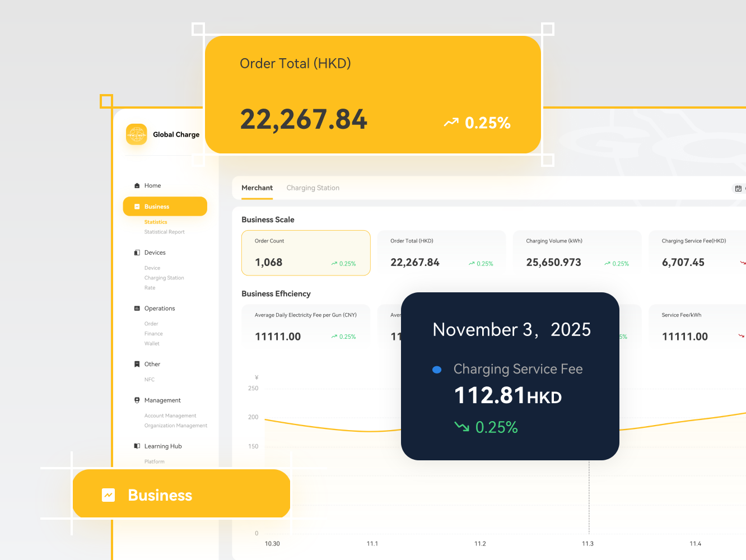Click Average Daily Electricity Fee card

pyautogui.click(x=306, y=327)
